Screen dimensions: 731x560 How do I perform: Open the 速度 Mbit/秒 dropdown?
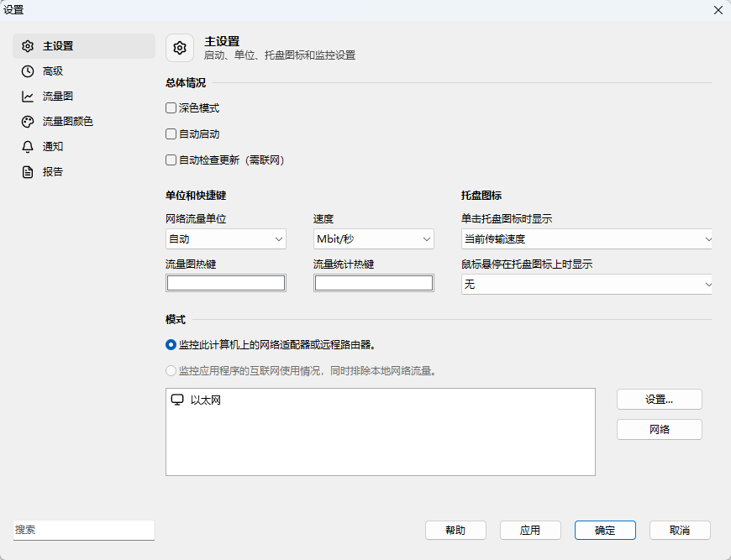(x=373, y=239)
